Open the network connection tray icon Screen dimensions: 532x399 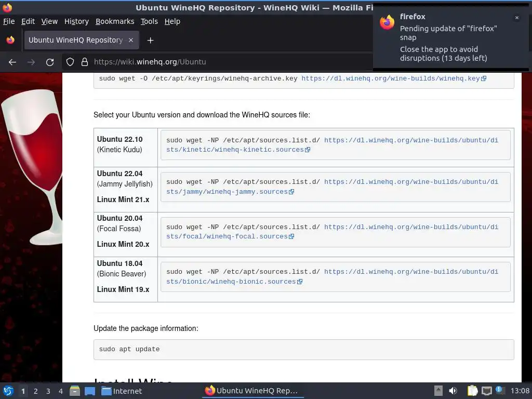pyautogui.click(x=487, y=391)
